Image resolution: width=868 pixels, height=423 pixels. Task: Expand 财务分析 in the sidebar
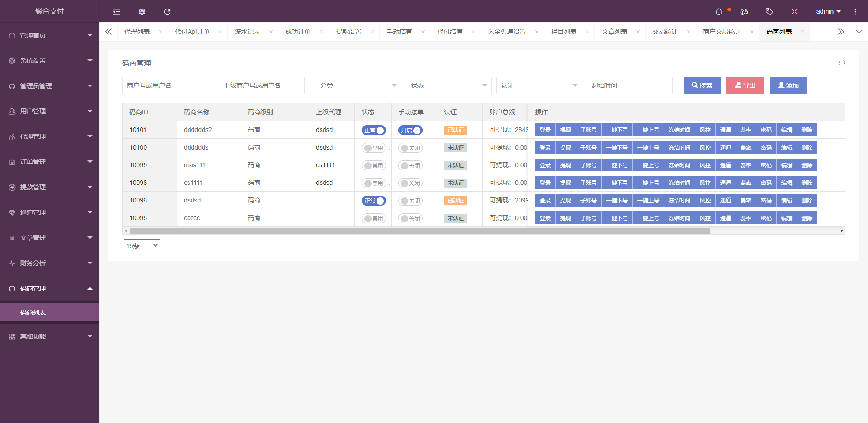[50, 263]
